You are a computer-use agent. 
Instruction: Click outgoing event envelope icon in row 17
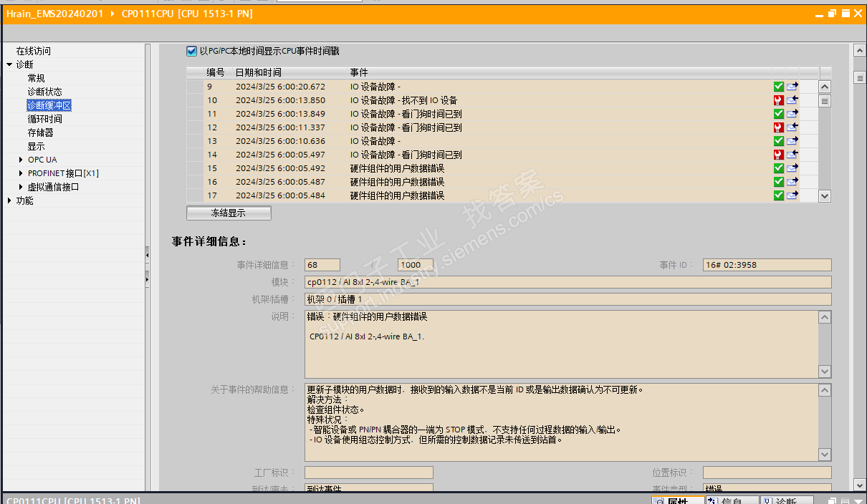click(x=792, y=195)
